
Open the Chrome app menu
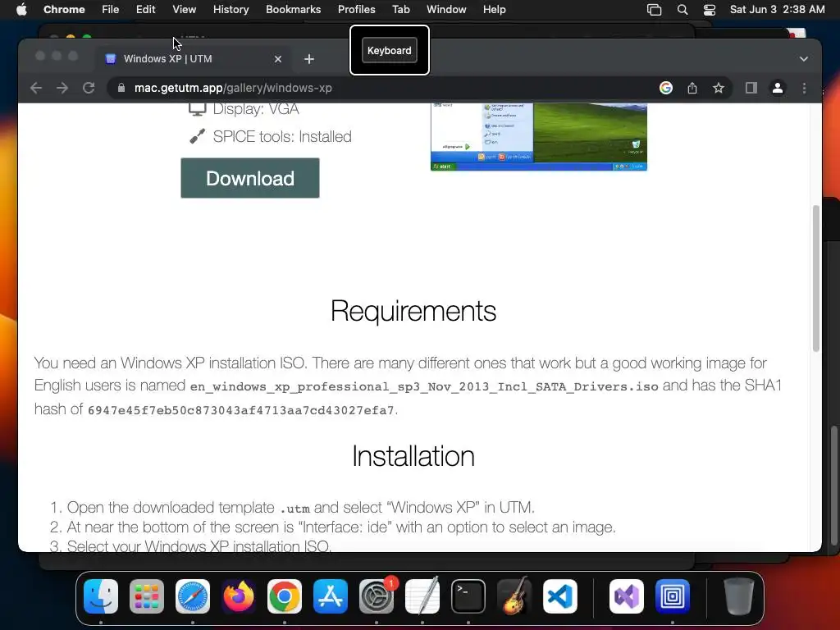click(64, 10)
